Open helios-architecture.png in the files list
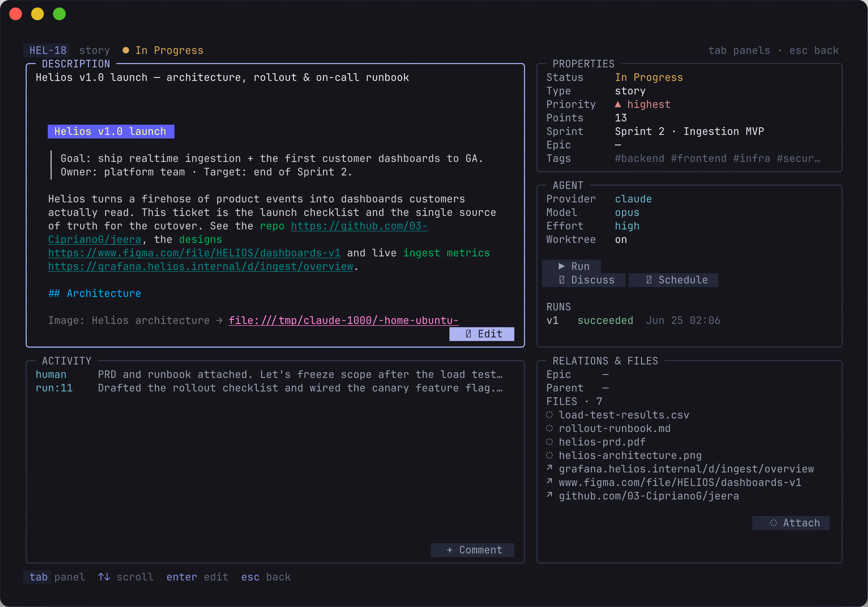The image size is (868, 607). (x=630, y=455)
